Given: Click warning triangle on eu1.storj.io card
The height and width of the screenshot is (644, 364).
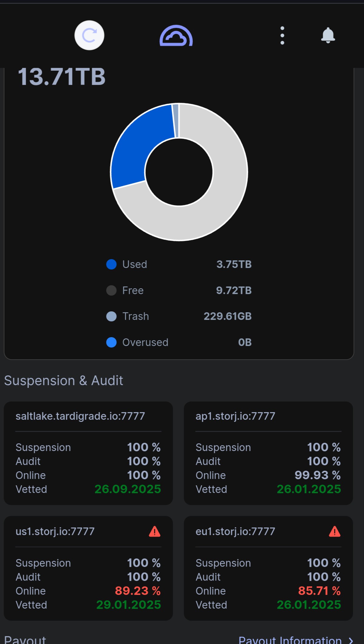Looking at the screenshot, I should coord(335,532).
